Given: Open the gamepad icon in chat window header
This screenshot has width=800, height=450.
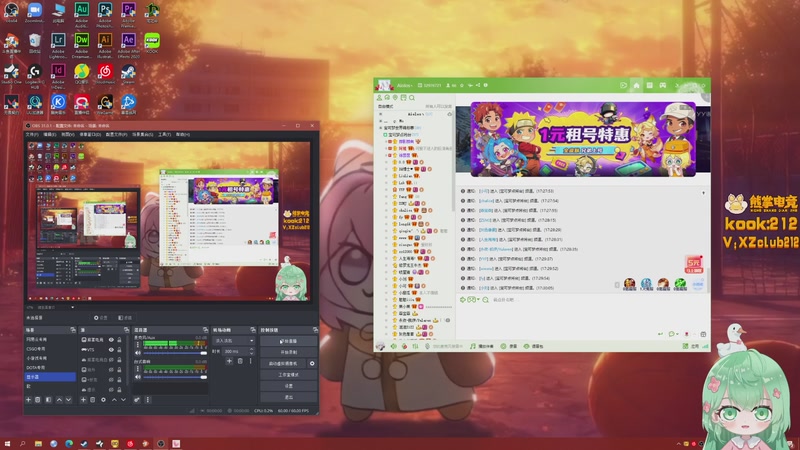Looking at the screenshot, I should [x=663, y=85].
